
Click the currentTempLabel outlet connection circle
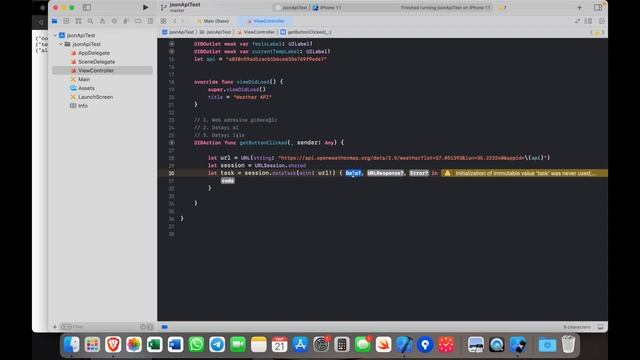point(172,51)
